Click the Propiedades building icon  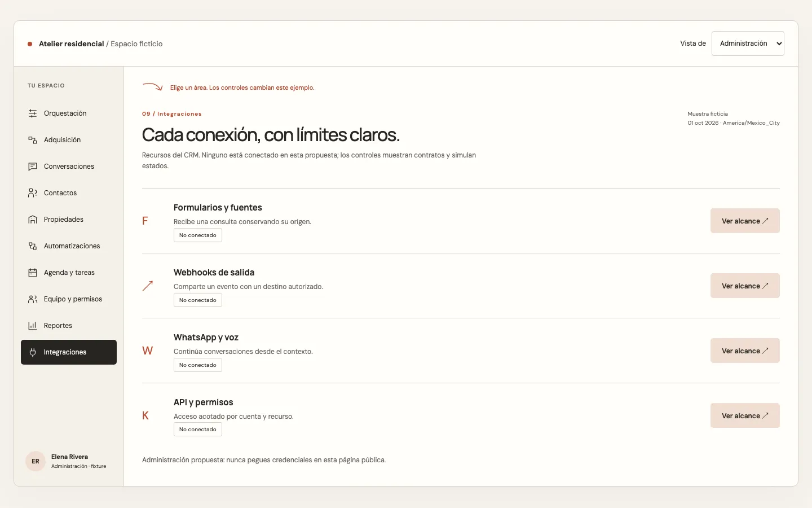tap(33, 220)
